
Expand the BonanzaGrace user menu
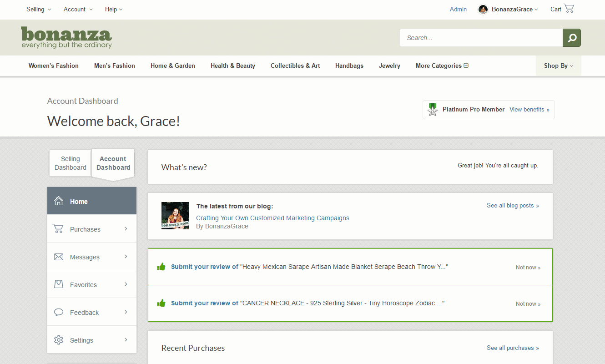tap(514, 9)
